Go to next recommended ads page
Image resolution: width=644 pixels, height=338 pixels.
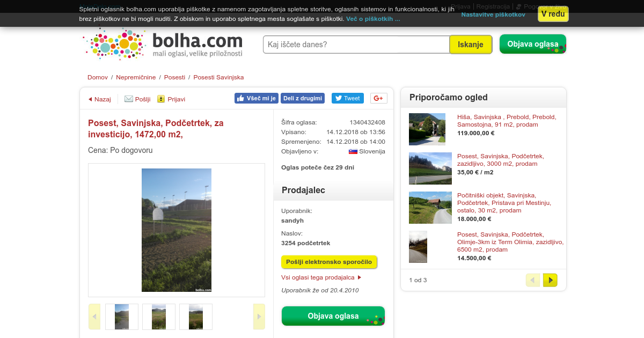[x=550, y=280]
